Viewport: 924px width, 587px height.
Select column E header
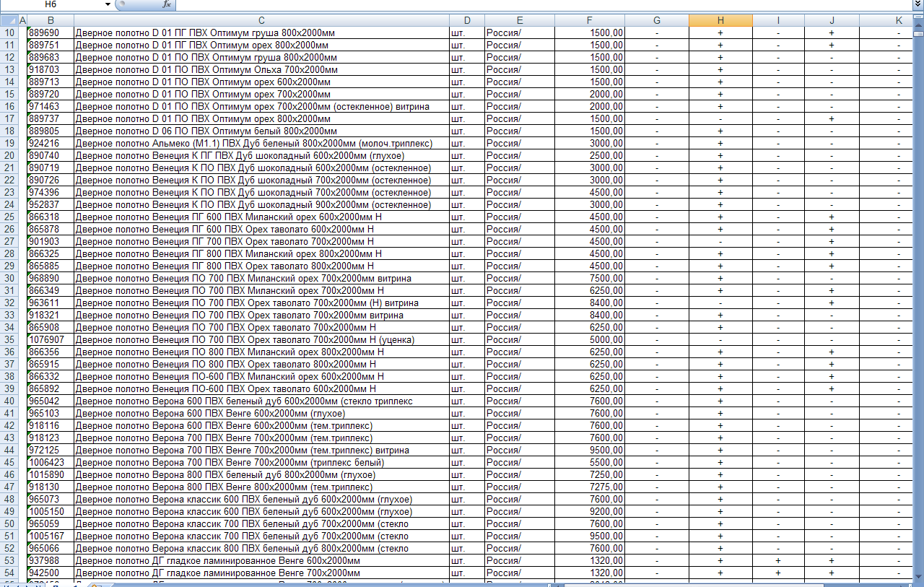[520, 20]
